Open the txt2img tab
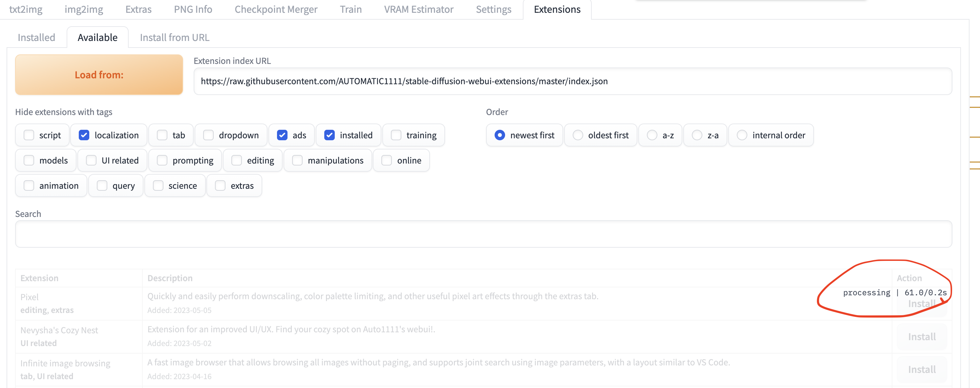The height and width of the screenshot is (388, 980). pos(26,9)
